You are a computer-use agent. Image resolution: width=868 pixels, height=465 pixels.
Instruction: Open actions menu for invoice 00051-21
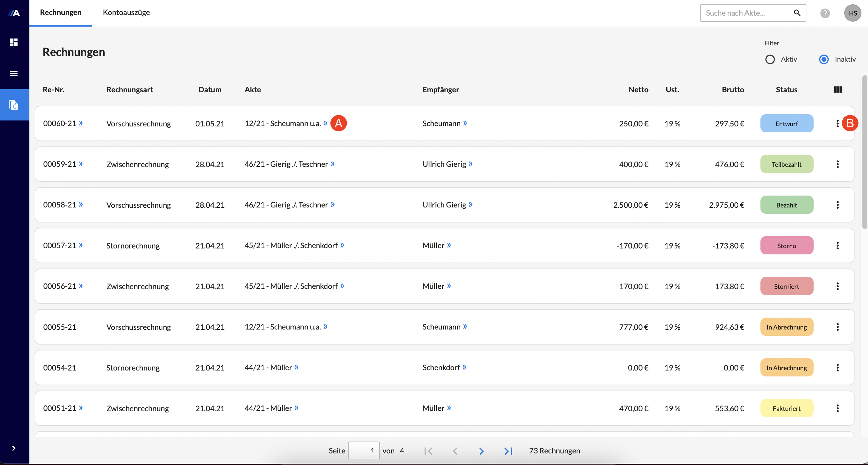(x=837, y=408)
